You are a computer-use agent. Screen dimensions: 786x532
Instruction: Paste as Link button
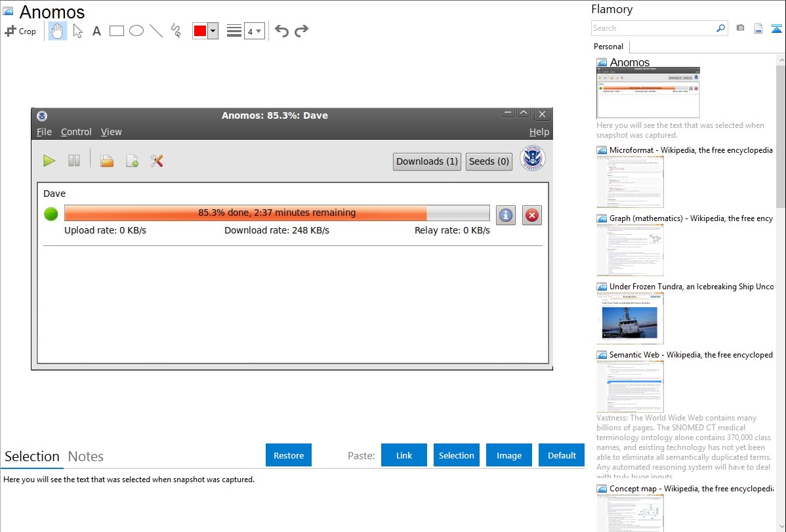(404, 455)
